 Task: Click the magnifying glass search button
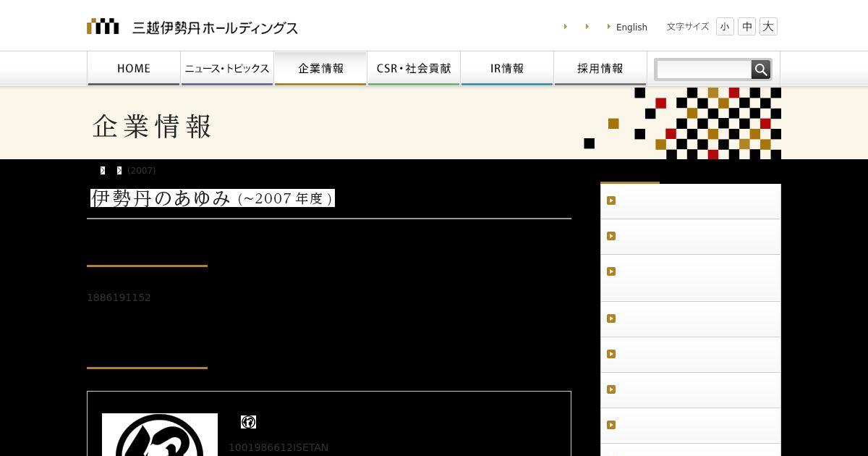[x=761, y=69]
